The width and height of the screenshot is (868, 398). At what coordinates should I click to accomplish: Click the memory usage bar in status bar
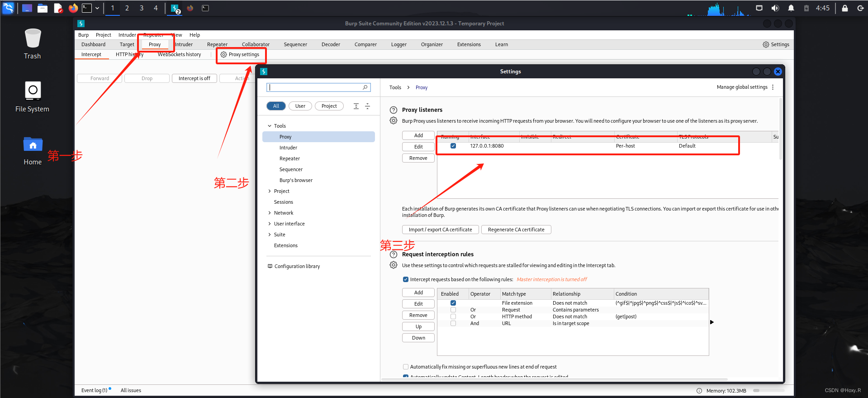coord(768,390)
